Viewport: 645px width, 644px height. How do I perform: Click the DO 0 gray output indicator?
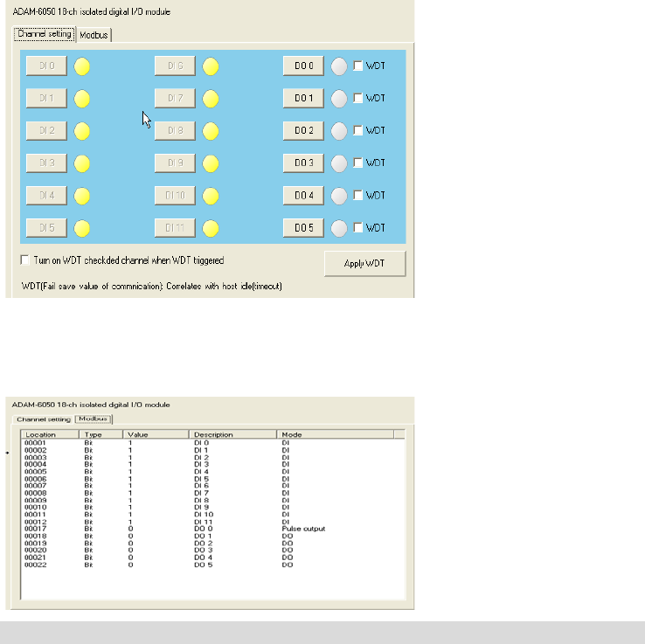point(339,66)
